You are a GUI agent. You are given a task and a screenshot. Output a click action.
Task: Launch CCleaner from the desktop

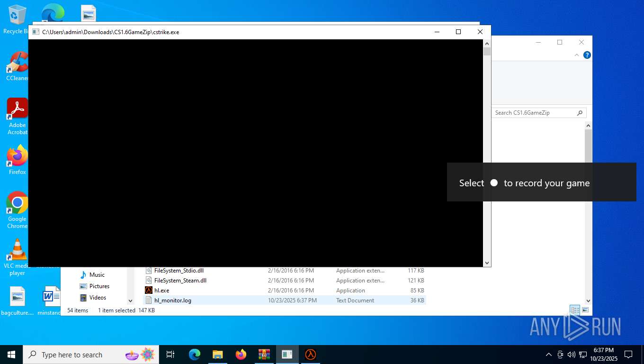point(17,66)
